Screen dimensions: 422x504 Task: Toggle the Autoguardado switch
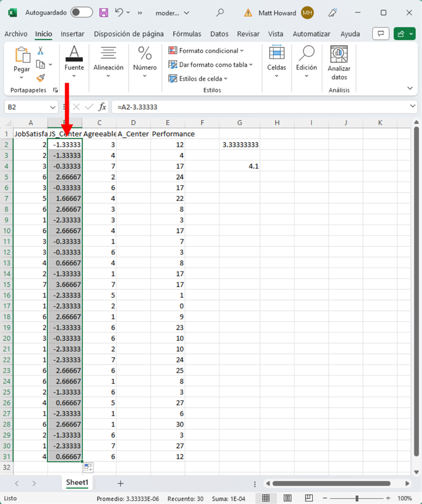pyautogui.click(x=81, y=12)
